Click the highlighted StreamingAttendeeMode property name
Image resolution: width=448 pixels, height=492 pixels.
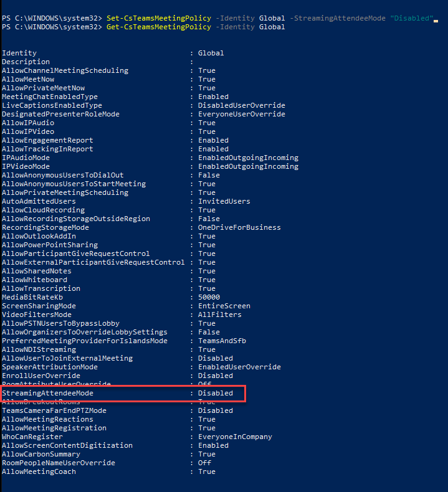click(51, 393)
